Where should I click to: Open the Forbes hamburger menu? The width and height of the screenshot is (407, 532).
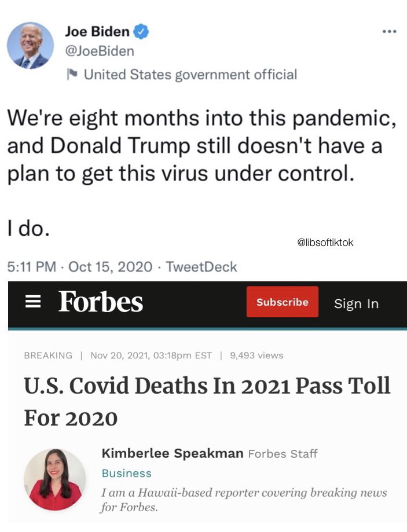point(33,301)
